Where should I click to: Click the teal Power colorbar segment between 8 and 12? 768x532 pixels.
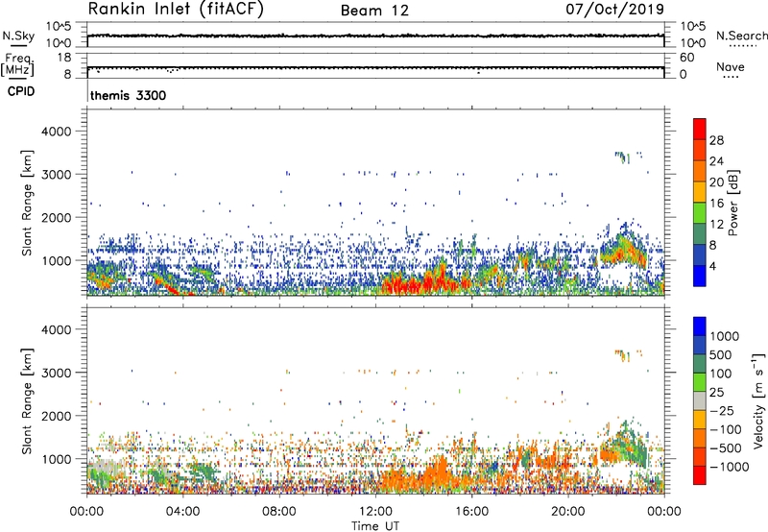pos(700,234)
